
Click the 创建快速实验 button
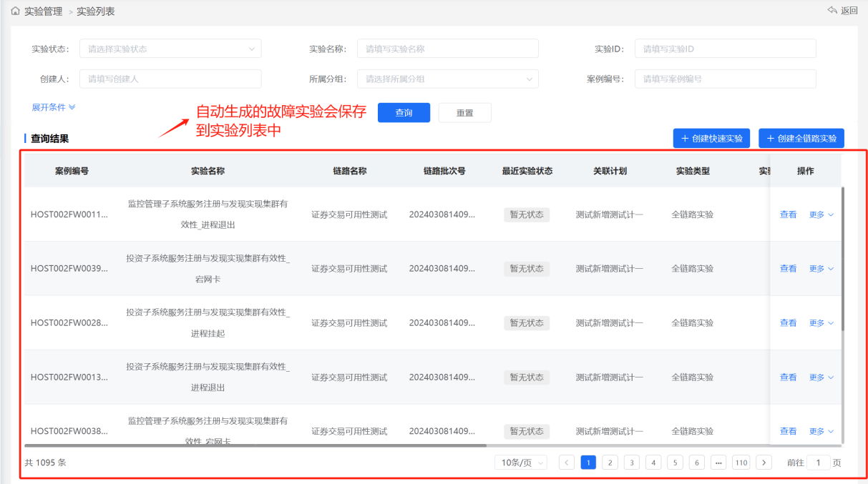click(711, 138)
